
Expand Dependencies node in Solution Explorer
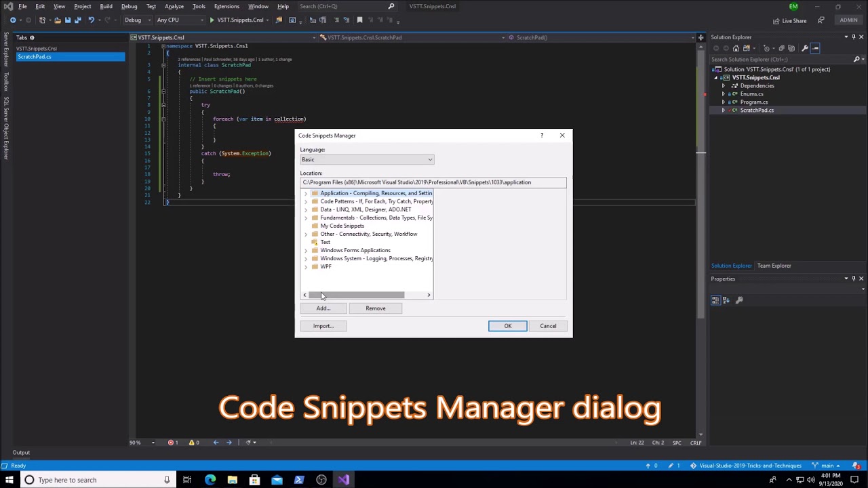point(723,86)
